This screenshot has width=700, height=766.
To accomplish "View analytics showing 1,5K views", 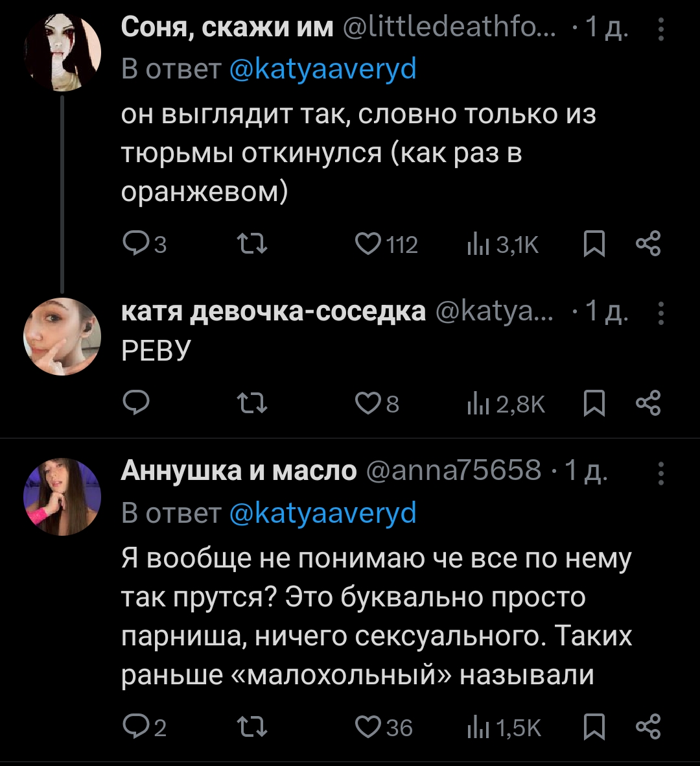I will [480, 728].
